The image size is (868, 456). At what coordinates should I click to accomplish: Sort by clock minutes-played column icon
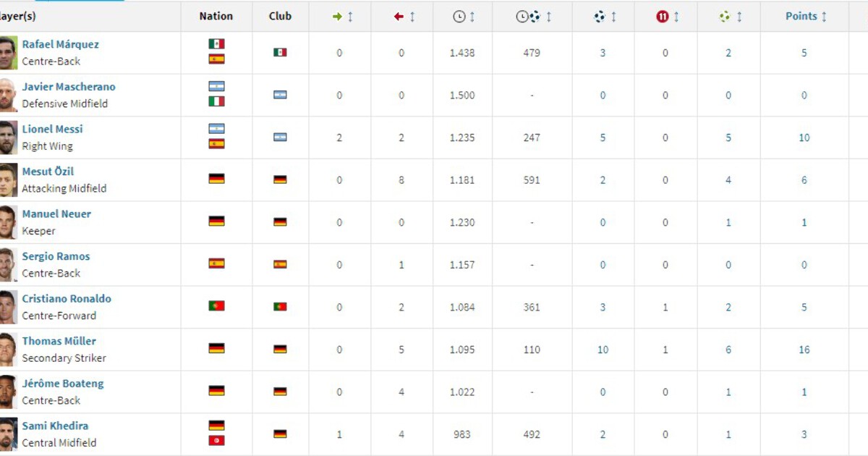pyautogui.click(x=459, y=17)
